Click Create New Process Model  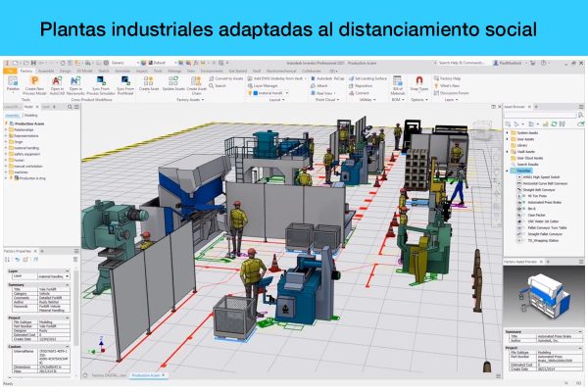[x=34, y=85]
